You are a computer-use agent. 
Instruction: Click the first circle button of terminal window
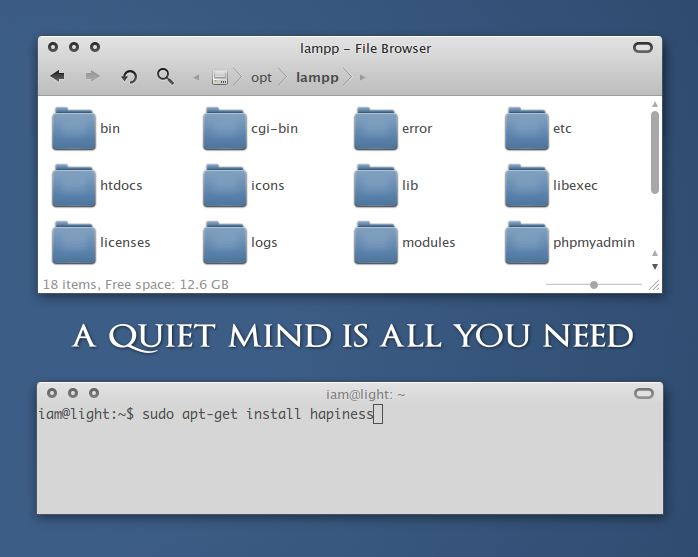coord(52,393)
